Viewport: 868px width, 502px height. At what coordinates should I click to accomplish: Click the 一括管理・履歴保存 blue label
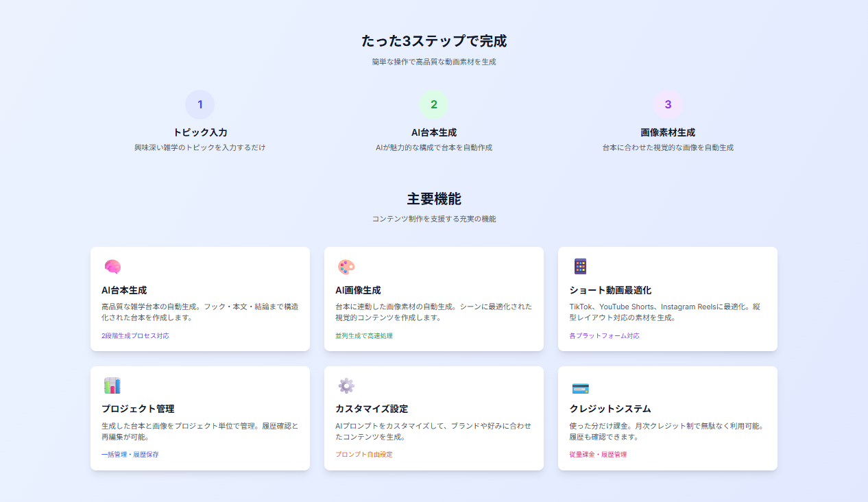tap(130, 455)
